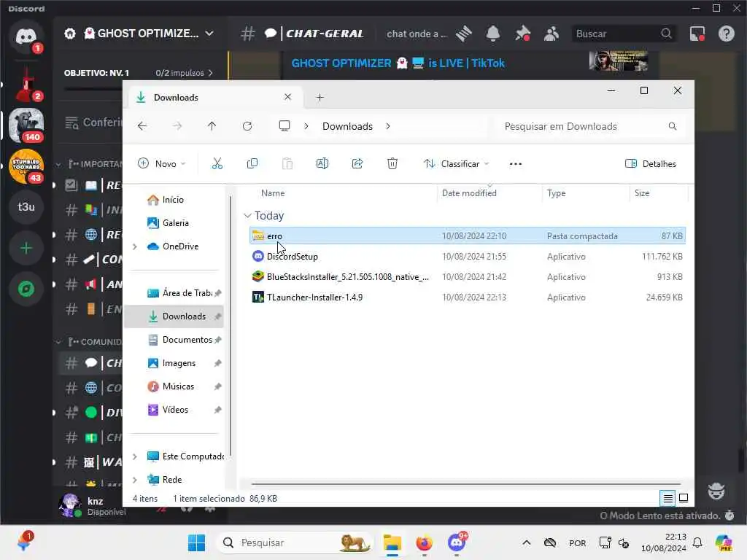The image size is (747, 560).
Task: Expand the Novo dropdown menu
Action: (x=161, y=164)
